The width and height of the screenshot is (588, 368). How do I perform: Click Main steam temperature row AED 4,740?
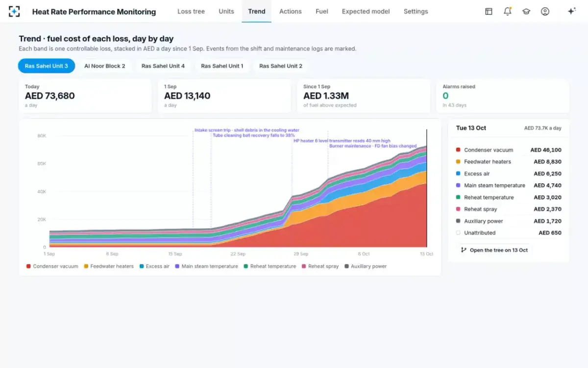pyautogui.click(x=509, y=185)
